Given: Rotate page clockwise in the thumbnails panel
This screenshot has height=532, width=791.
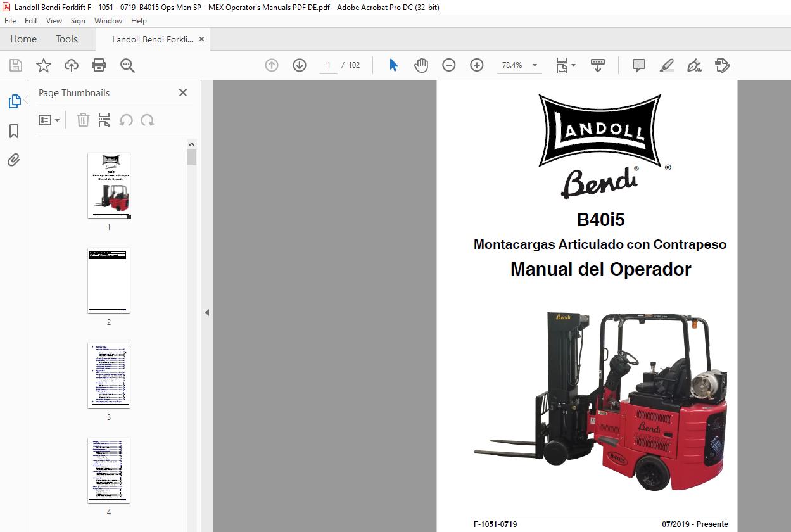Looking at the screenshot, I should 148,120.
